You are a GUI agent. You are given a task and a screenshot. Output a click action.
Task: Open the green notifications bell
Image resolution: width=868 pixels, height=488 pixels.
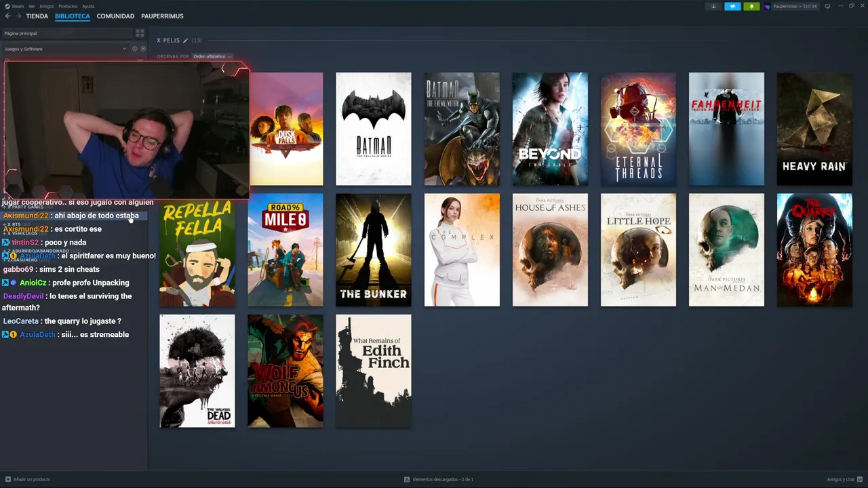[x=751, y=6]
